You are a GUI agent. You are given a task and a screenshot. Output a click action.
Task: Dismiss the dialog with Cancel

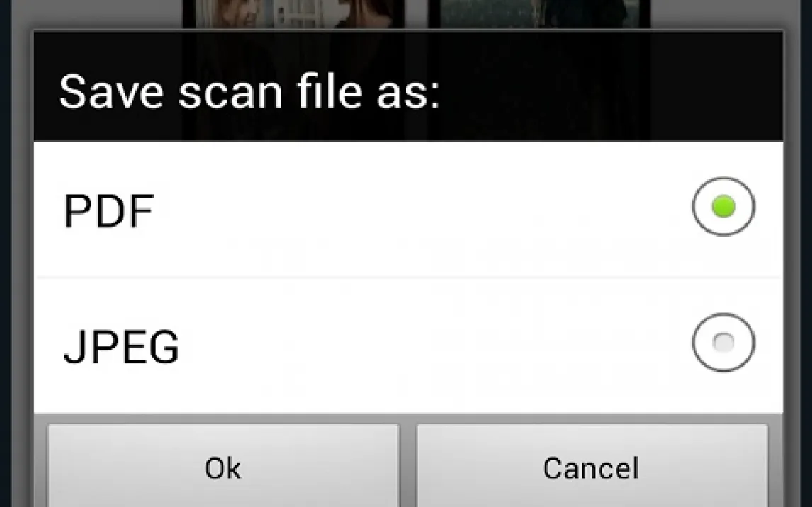[592, 467]
